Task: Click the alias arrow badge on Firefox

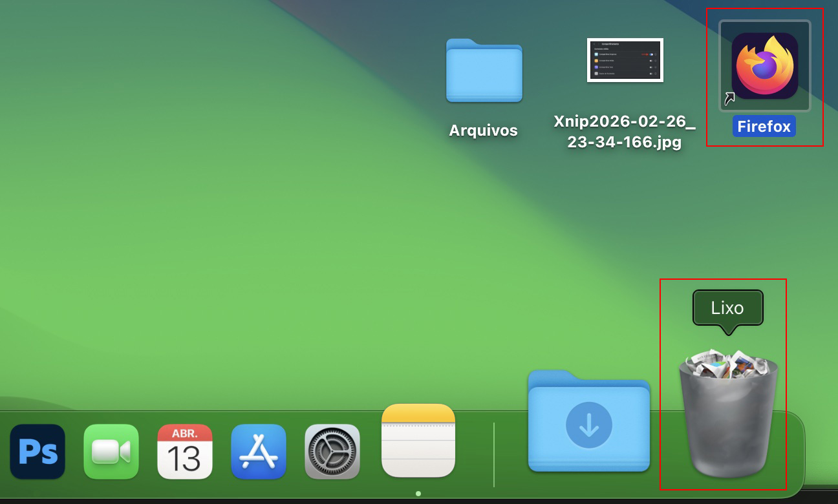Action: click(729, 98)
